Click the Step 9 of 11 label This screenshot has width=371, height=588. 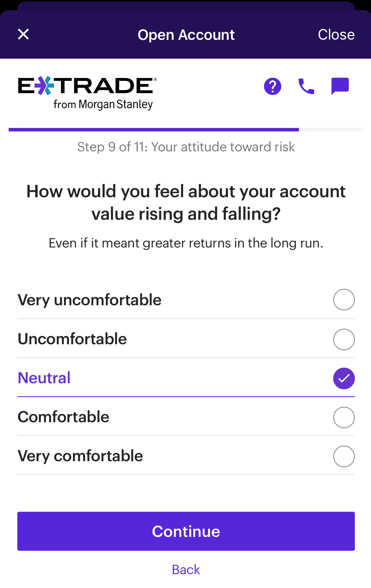[186, 147]
